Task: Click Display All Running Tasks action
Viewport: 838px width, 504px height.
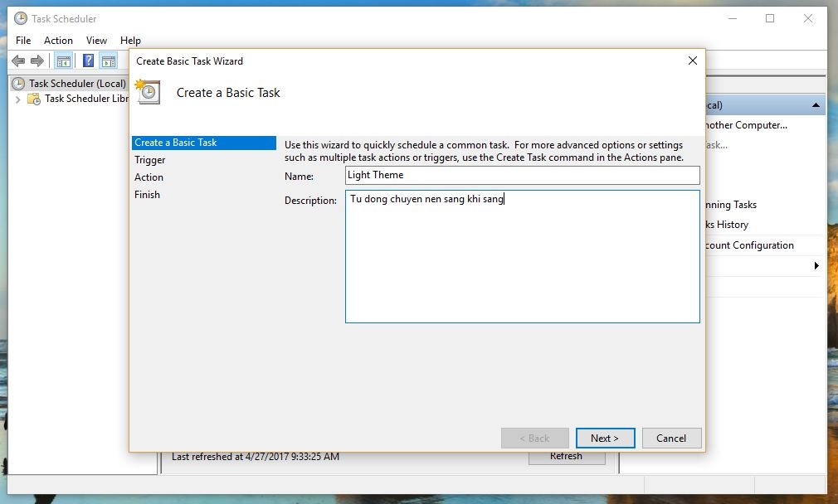Action: pos(731,205)
